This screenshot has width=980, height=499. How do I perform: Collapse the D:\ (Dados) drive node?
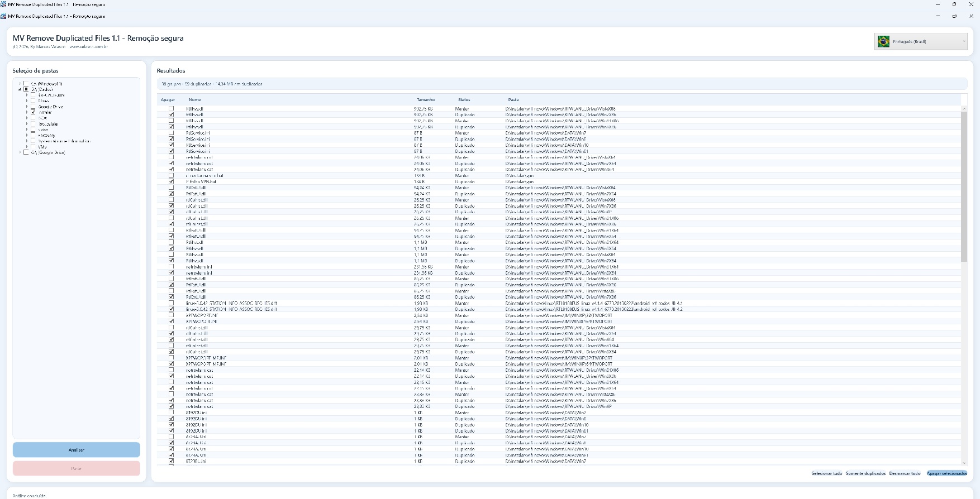pos(20,89)
